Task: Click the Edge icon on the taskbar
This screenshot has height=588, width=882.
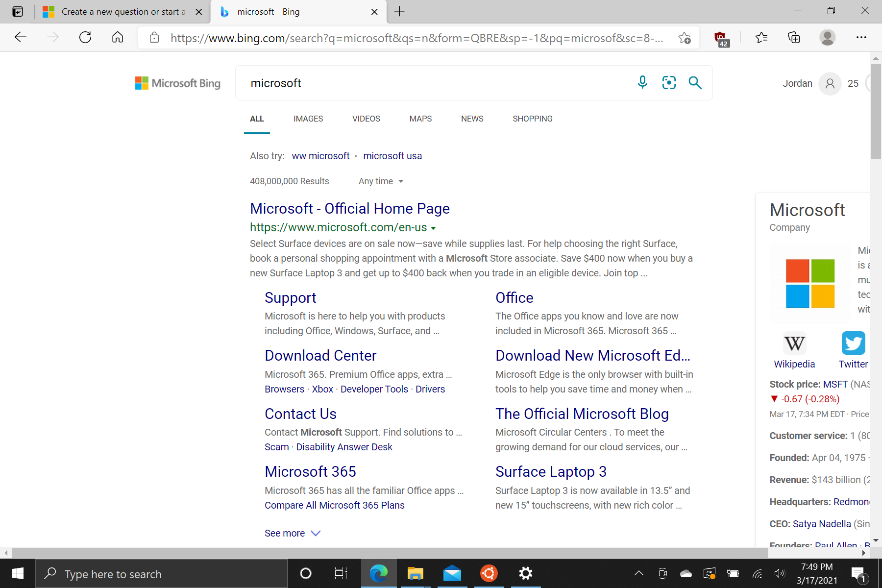Action: click(x=379, y=573)
